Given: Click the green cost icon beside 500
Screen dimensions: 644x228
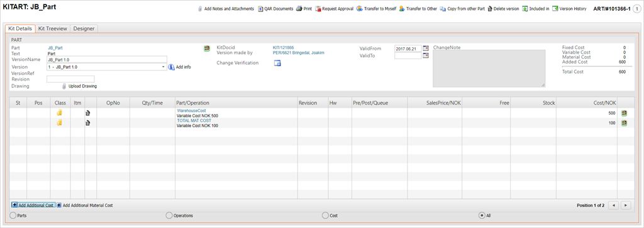Looking at the screenshot, I should pyautogui.click(x=624, y=113).
